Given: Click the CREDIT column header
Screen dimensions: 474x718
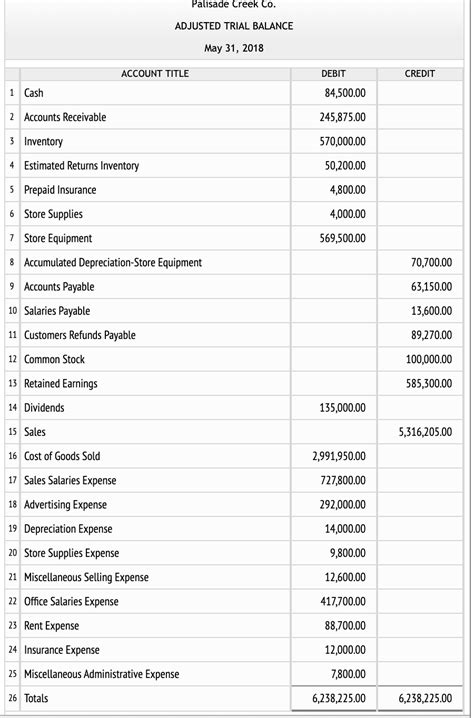Looking at the screenshot, I should [x=420, y=74].
